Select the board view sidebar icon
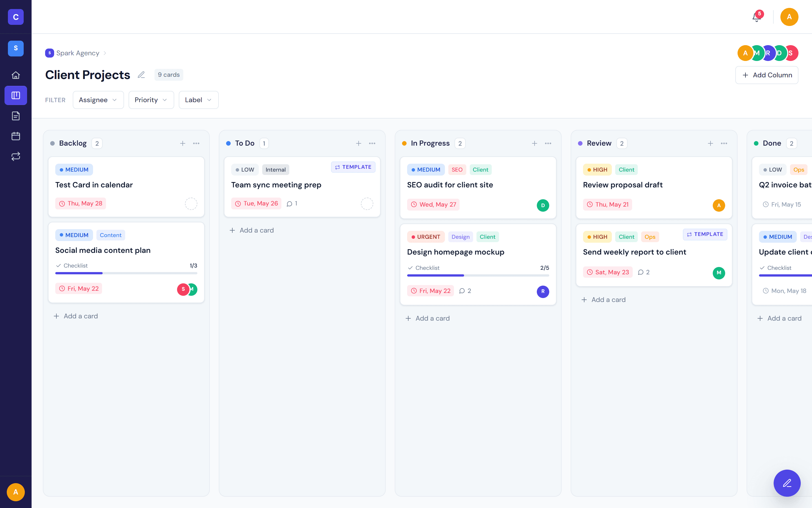Screen dimensions: 812x508 pyautogui.click(x=16, y=95)
